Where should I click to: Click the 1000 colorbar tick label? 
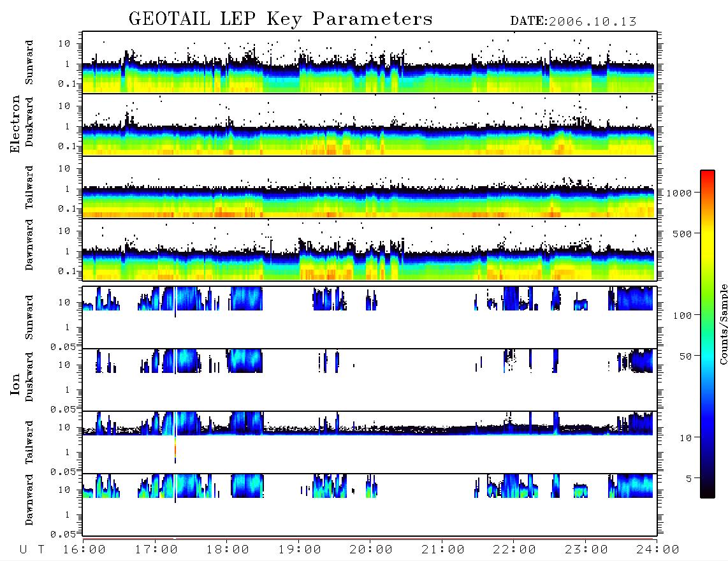tap(679, 193)
